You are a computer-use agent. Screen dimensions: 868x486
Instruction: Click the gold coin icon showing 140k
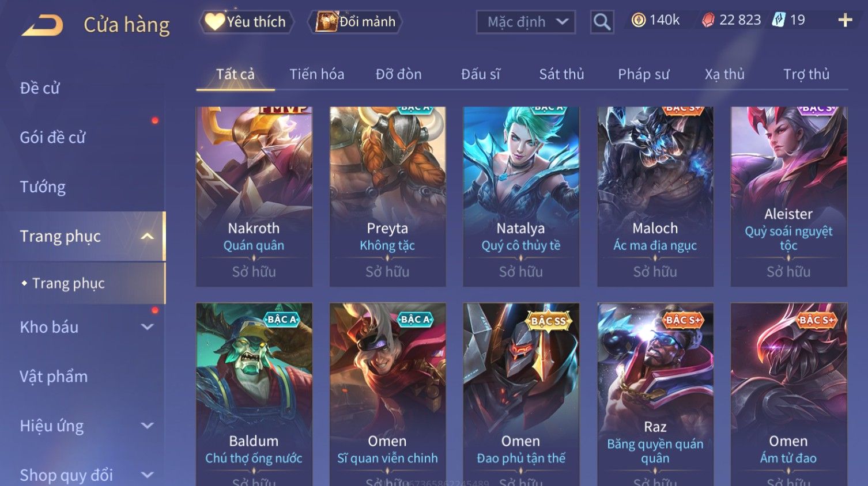[638, 21]
